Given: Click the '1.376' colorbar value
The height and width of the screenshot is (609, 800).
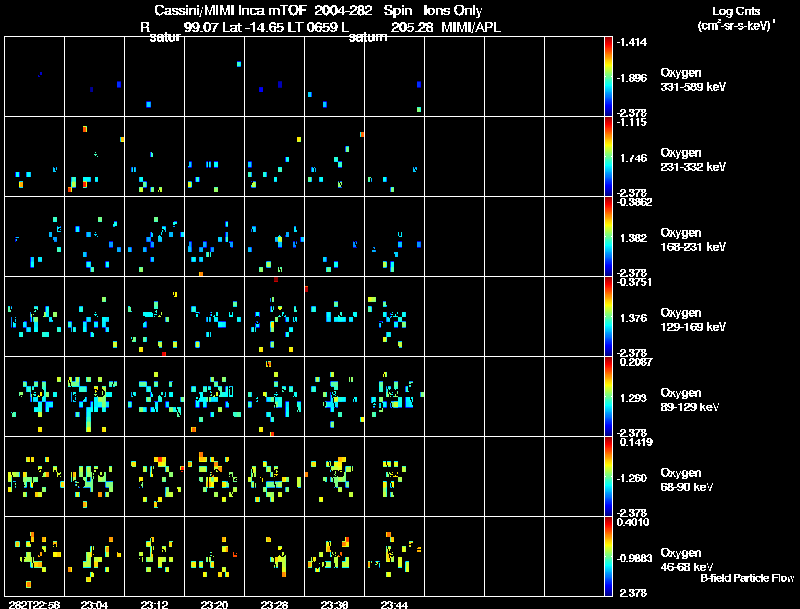Looking at the screenshot, I should tap(634, 318).
